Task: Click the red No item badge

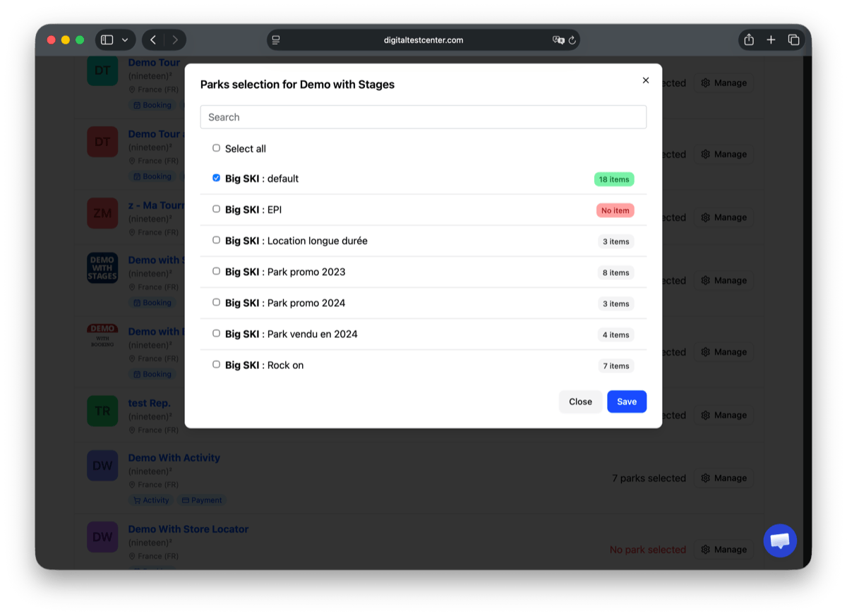Action: pyautogui.click(x=615, y=210)
